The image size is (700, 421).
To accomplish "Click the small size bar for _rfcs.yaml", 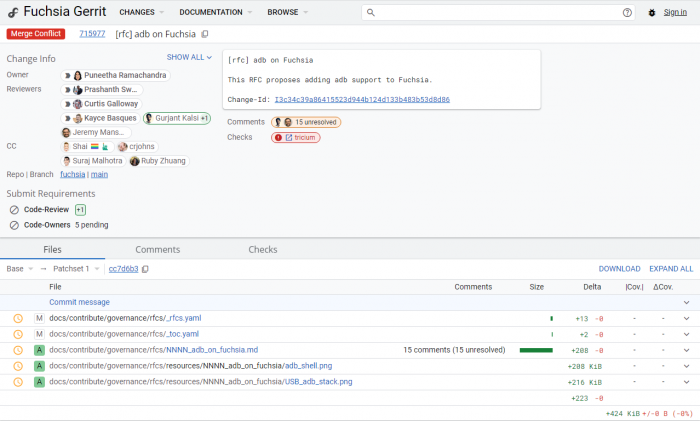I will (x=551, y=319).
